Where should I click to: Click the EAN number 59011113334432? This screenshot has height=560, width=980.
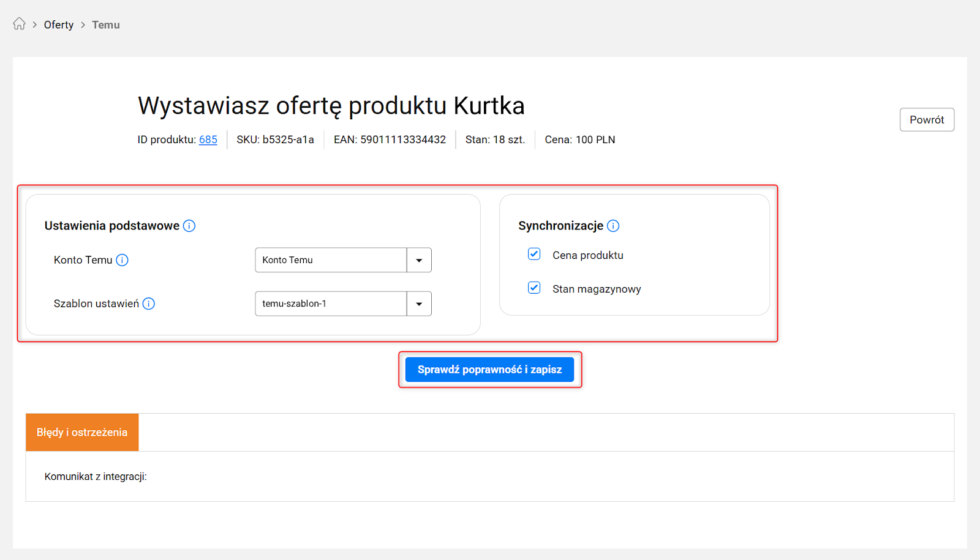402,140
